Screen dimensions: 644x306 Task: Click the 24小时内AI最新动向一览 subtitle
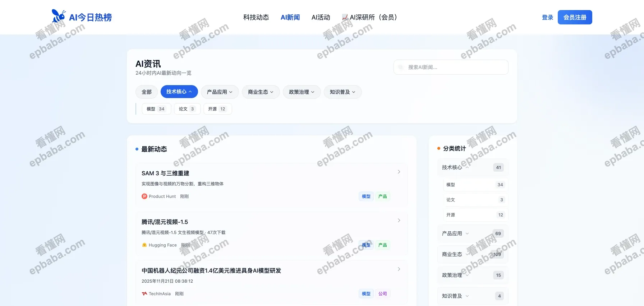[163, 73]
